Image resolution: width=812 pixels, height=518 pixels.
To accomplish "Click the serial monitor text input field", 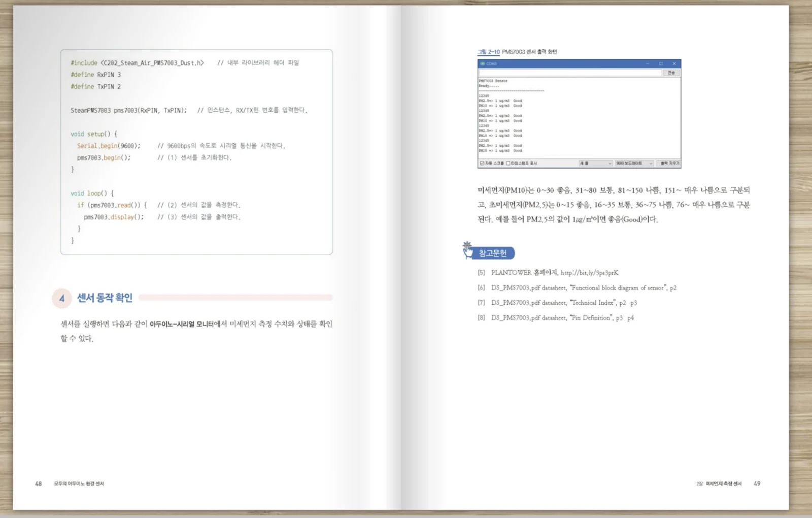I will (x=570, y=73).
